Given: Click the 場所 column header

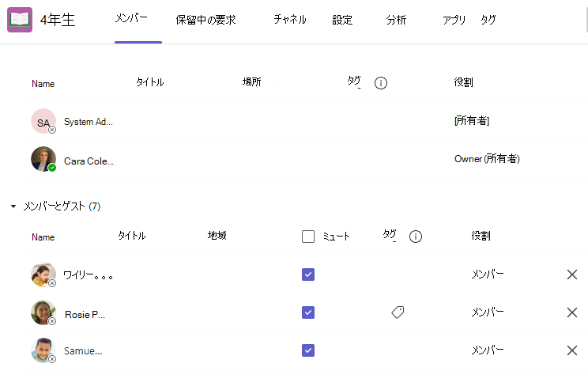Looking at the screenshot, I should pyautogui.click(x=251, y=81).
